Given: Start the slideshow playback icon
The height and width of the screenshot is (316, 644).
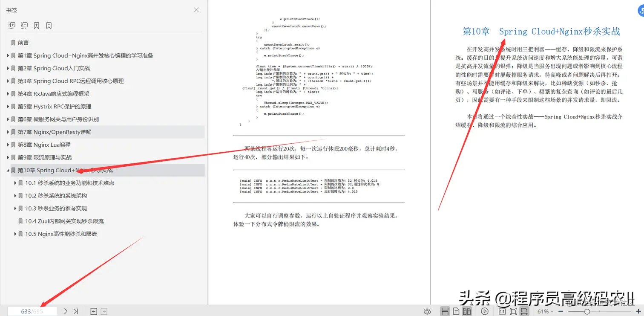Looking at the screenshot, I should (485, 311).
